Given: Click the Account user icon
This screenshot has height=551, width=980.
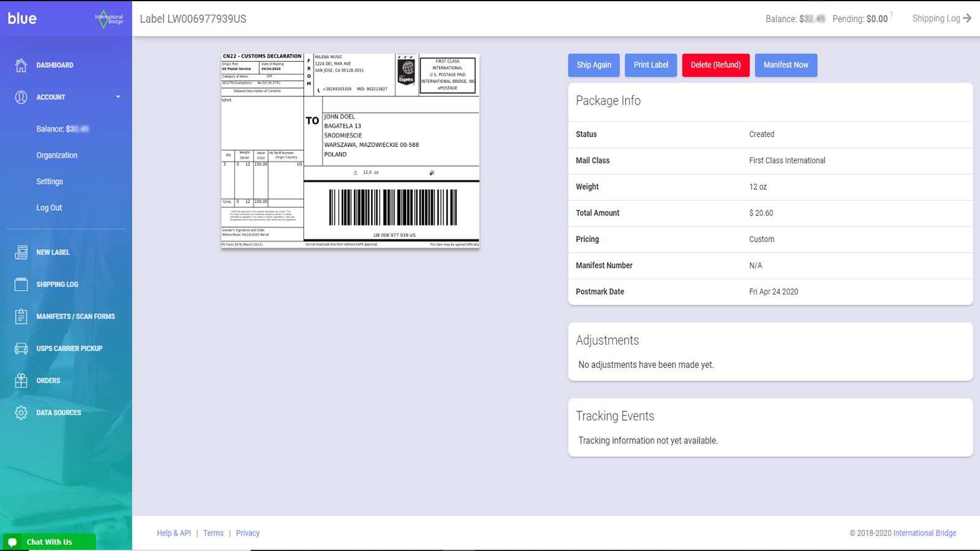Looking at the screenshot, I should 21,97.
